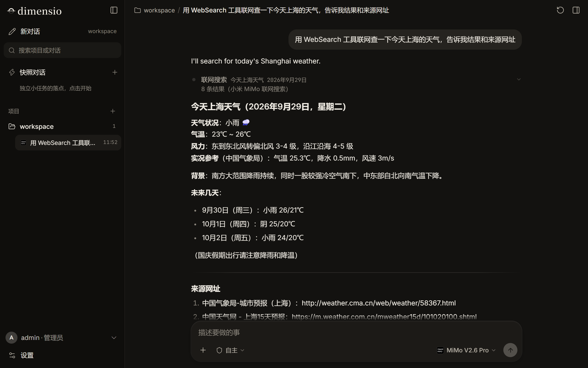This screenshot has width=588, height=368.
Task: Focus the 搜索项目或对话 search field
Action: click(x=62, y=50)
